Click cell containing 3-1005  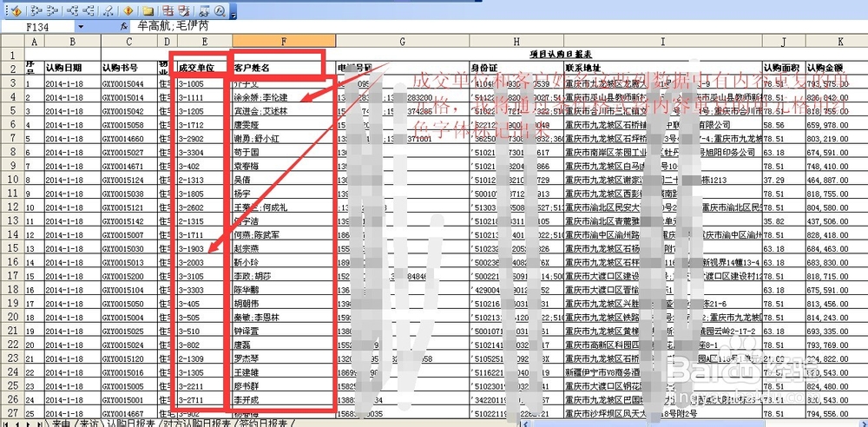point(205,83)
